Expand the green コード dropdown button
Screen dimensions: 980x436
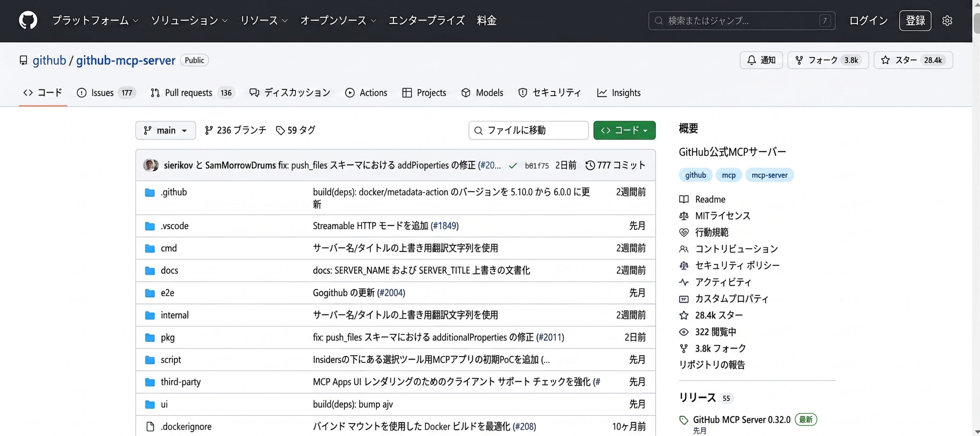click(624, 131)
